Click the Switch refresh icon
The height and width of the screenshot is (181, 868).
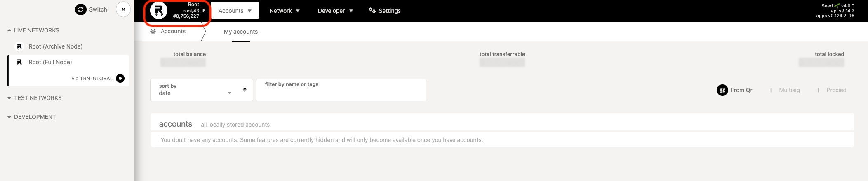[80, 9]
